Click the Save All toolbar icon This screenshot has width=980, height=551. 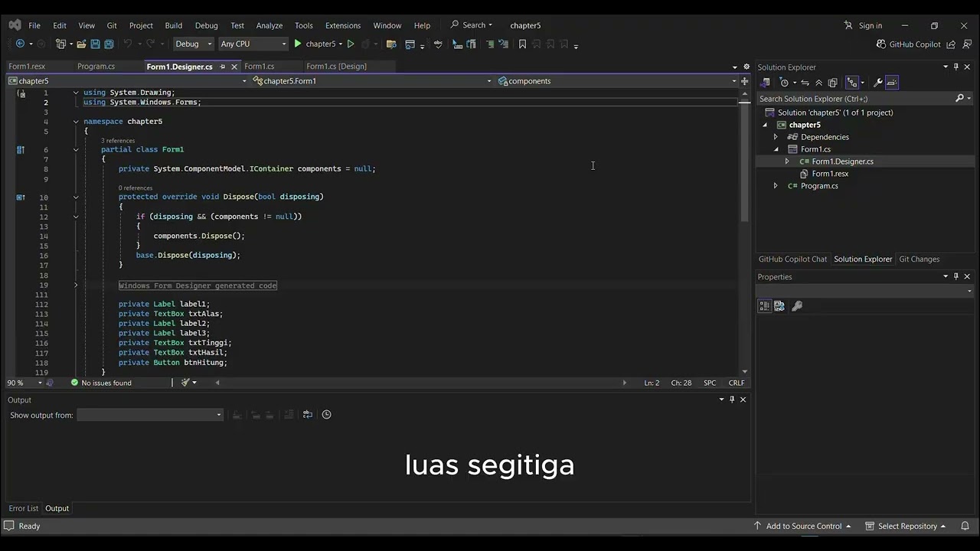[109, 44]
